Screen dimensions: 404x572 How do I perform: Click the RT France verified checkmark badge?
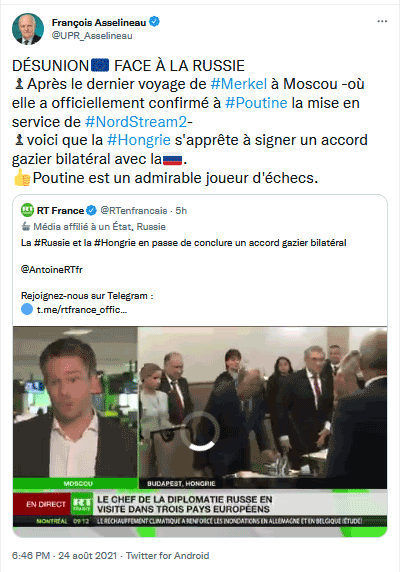91,210
